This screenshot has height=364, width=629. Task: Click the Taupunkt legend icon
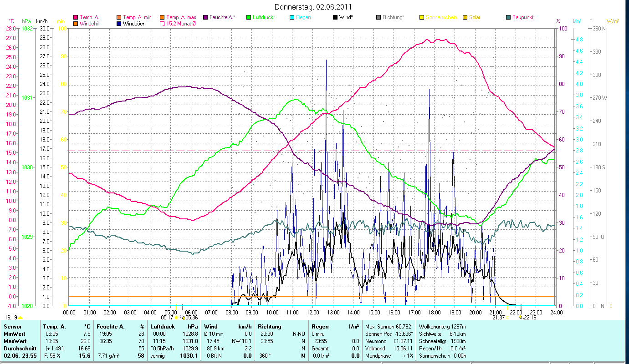pyautogui.click(x=508, y=17)
